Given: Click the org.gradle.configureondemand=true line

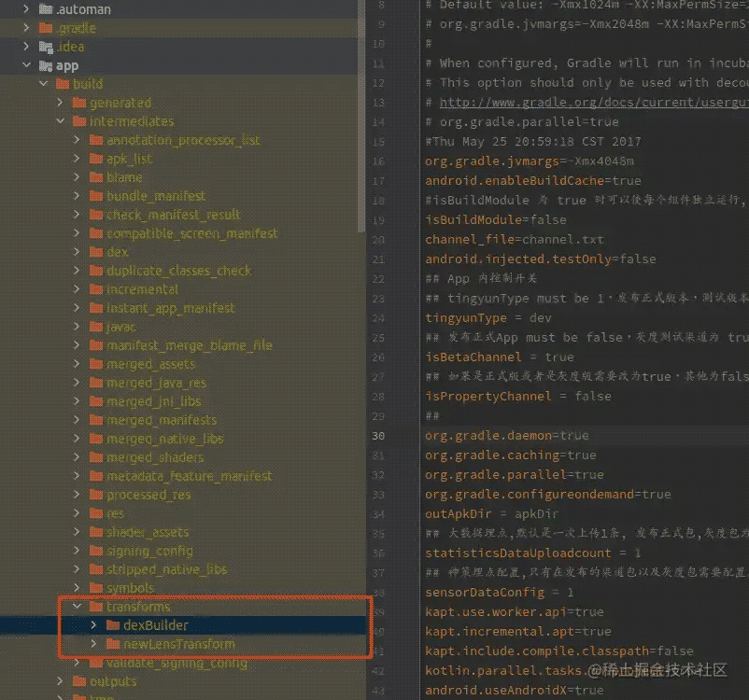Looking at the screenshot, I should (x=548, y=495).
